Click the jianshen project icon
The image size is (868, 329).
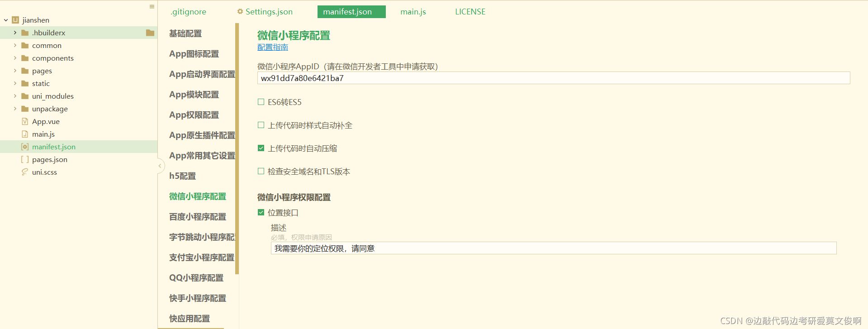[15, 20]
